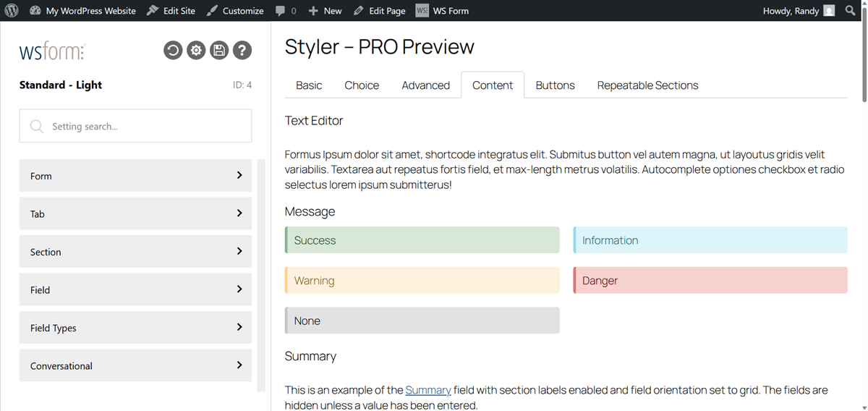Click the reset/undo circular arrow icon
868x411 pixels.
[x=173, y=50]
